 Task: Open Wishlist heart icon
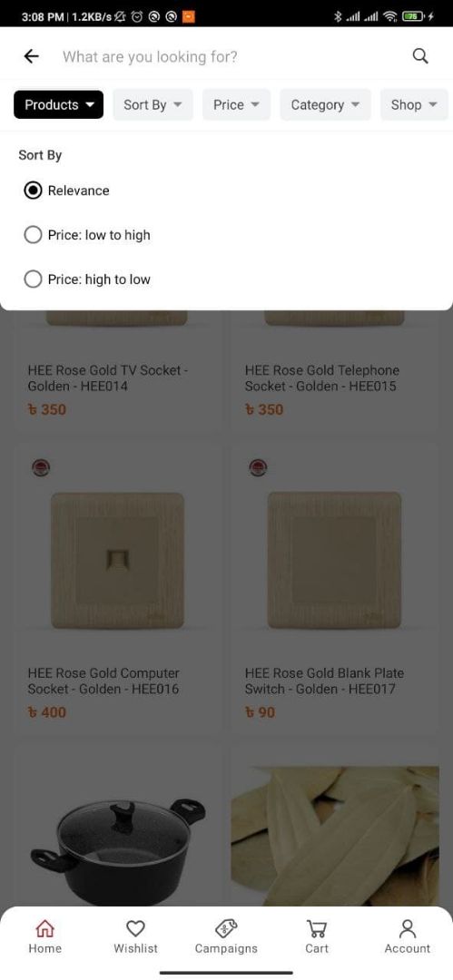[x=135, y=928]
